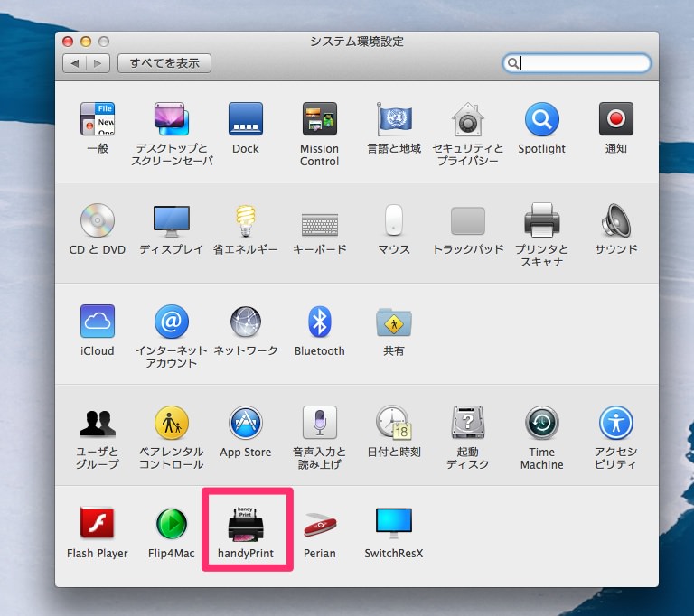Open the Time Machine preference pane
This screenshot has width=694, height=616.
point(542,423)
